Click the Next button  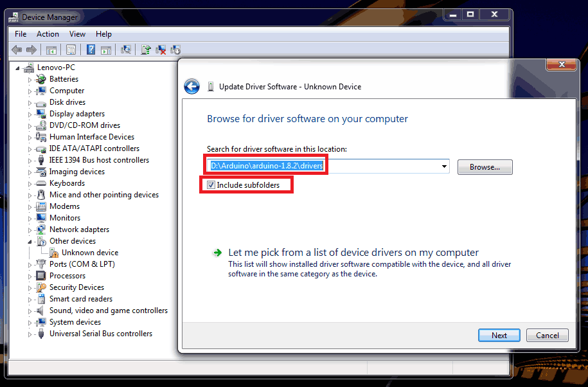pyautogui.click(x=499, y=335)
